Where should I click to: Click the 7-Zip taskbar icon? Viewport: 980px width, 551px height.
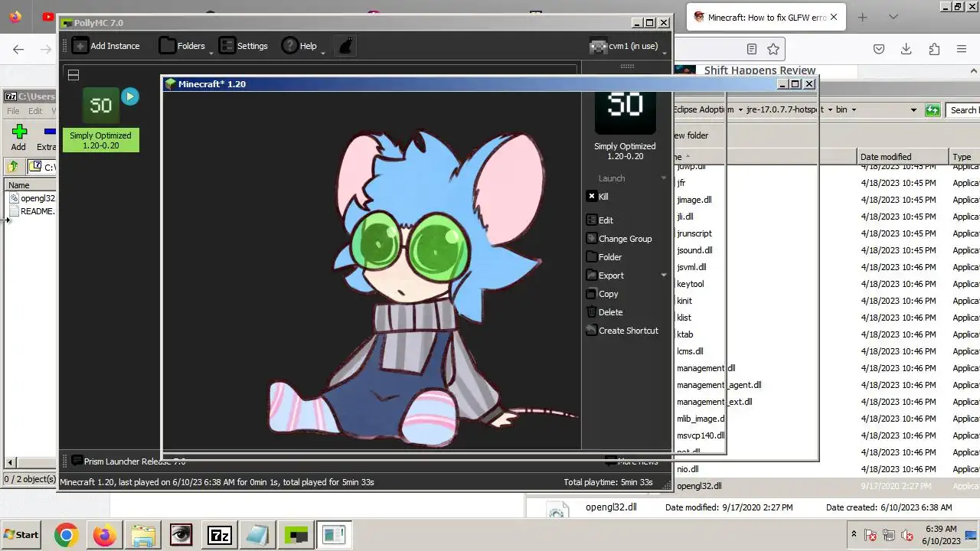click(x=219, y=535)
